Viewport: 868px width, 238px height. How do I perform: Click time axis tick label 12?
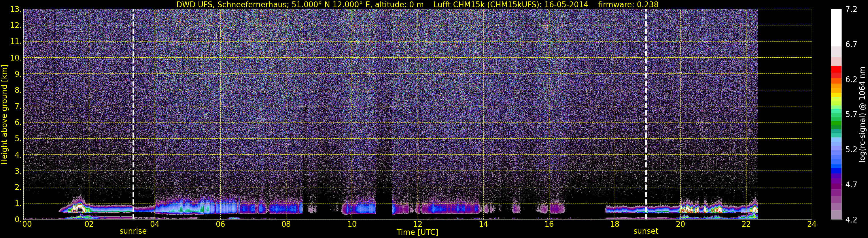click(417, 224)
